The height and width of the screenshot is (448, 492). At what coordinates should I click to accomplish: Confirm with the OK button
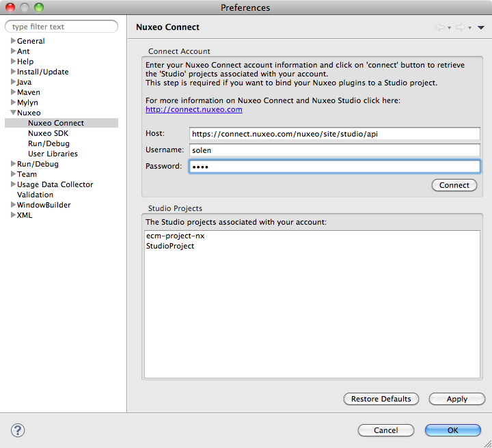[453, 430]
